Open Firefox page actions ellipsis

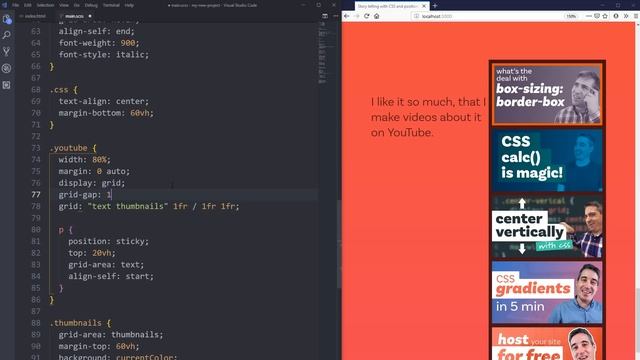click(589, 16)
